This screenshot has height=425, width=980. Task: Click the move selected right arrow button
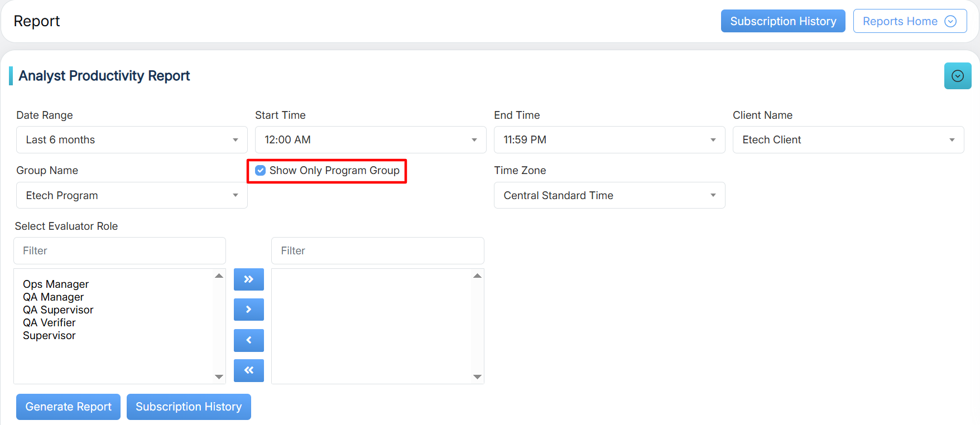point(248,310)
